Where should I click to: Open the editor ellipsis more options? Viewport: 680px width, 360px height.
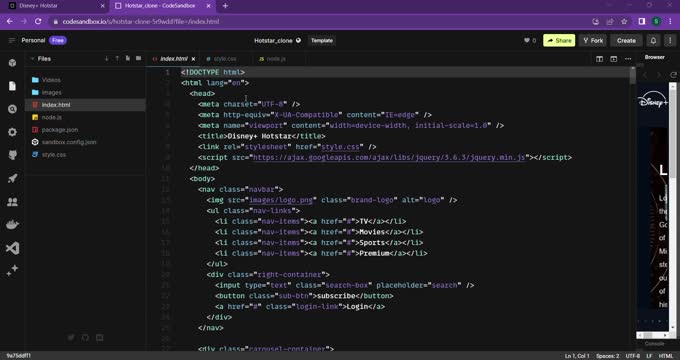(628, 59)
